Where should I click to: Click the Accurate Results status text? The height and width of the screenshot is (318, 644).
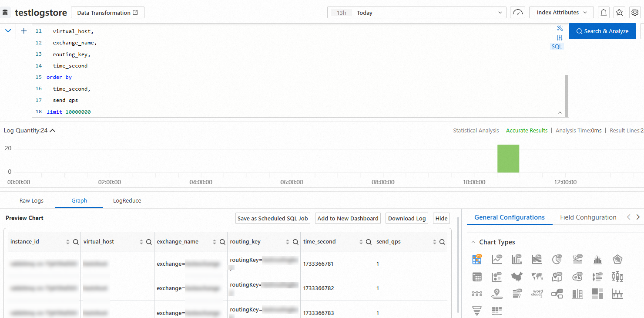coord(527,130)
